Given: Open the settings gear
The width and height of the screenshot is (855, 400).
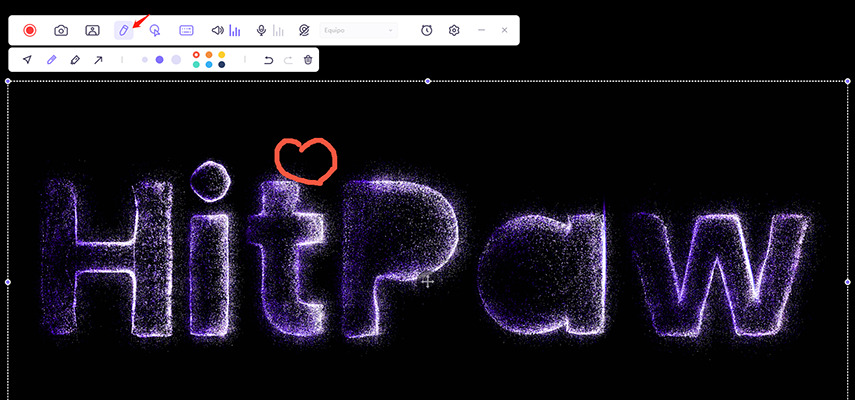Looking at the screenshot, I should (x=454, y=31).
